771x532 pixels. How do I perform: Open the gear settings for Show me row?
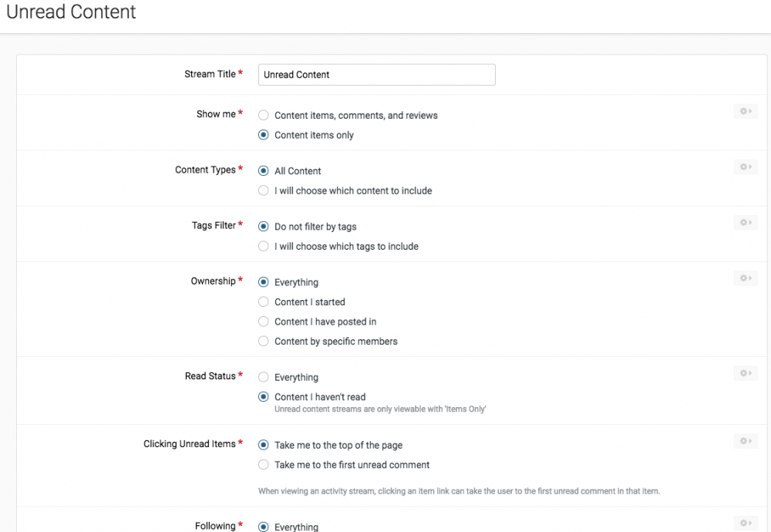(746, 111)
